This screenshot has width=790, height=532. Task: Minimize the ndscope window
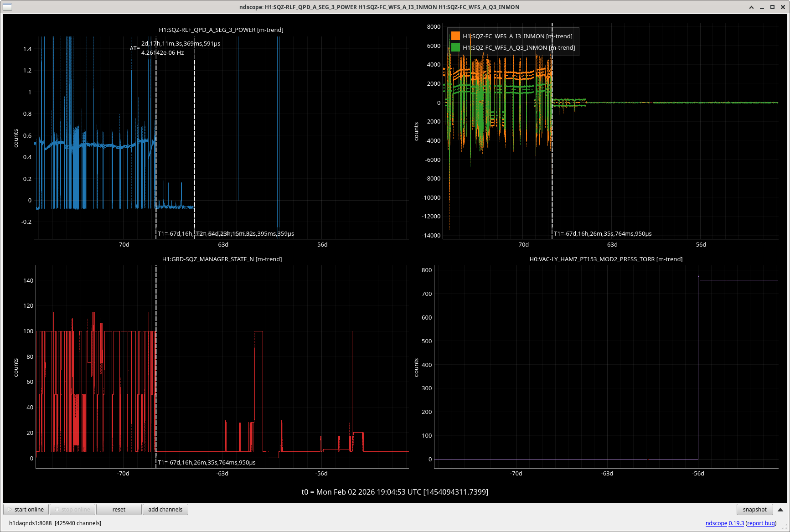762,7
